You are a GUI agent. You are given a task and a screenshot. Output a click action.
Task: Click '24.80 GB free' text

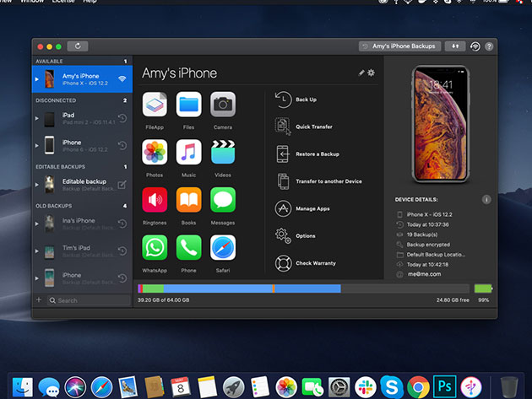pyautogui.click(x=453, y=300)
